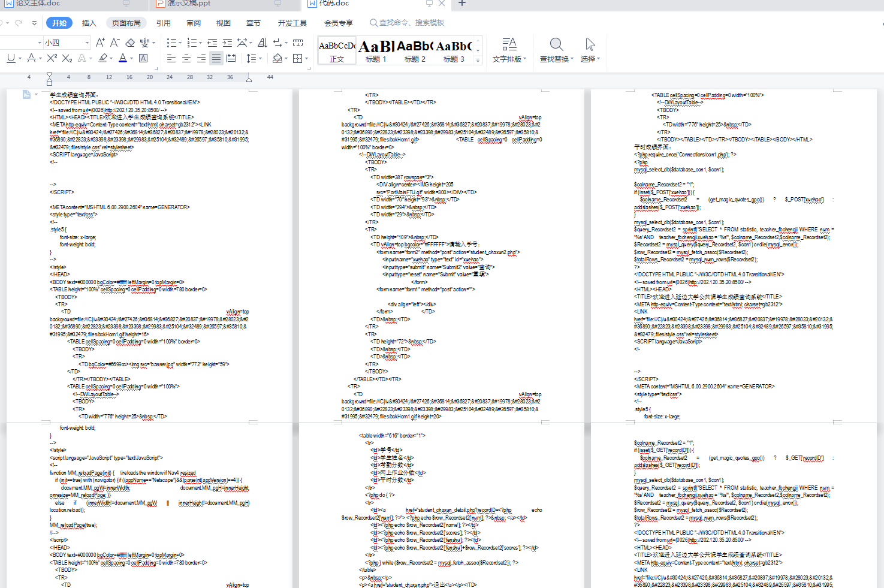The image size is (884, 588).
Task: Apply underline formatting
Action: click(x=11, y=58)
